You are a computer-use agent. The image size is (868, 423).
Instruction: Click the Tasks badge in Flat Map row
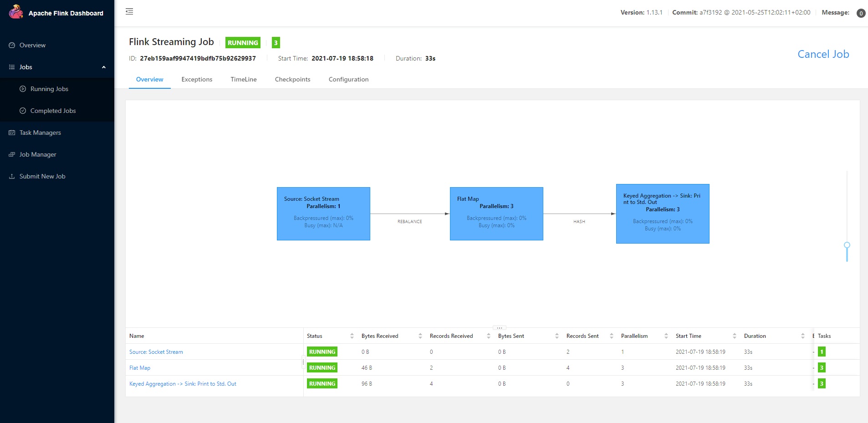822,368
